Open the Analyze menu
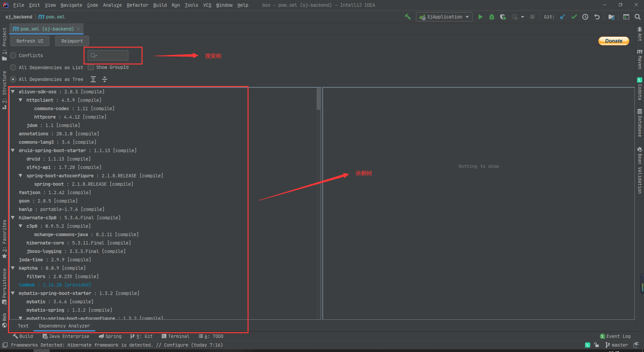644x352 pixels. [x=112, y=5]
